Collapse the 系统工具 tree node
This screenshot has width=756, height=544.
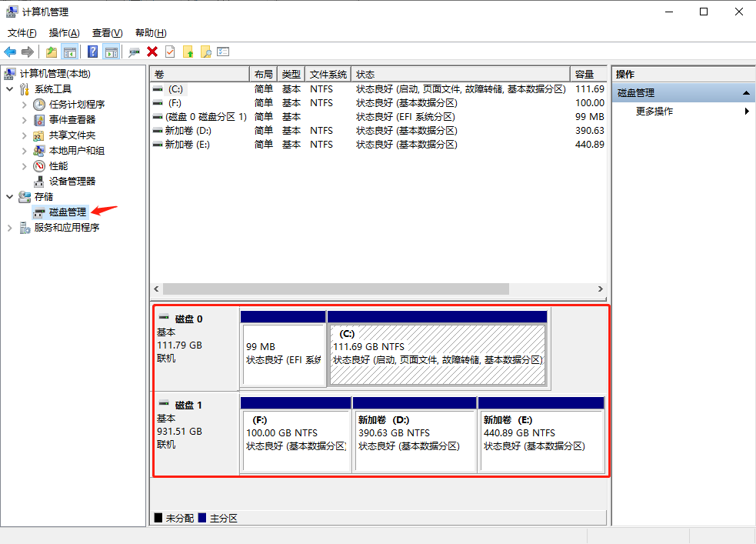tap(9, 89)
